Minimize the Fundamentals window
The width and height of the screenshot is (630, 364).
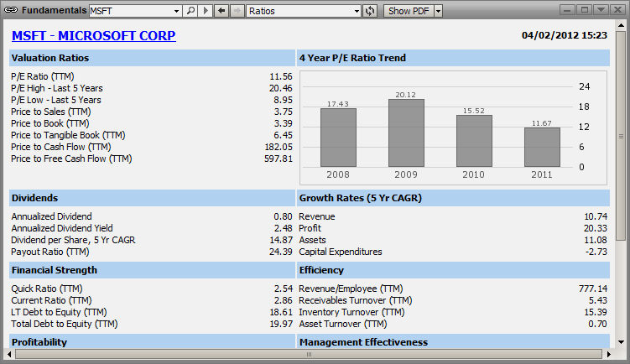coord(567,10)
